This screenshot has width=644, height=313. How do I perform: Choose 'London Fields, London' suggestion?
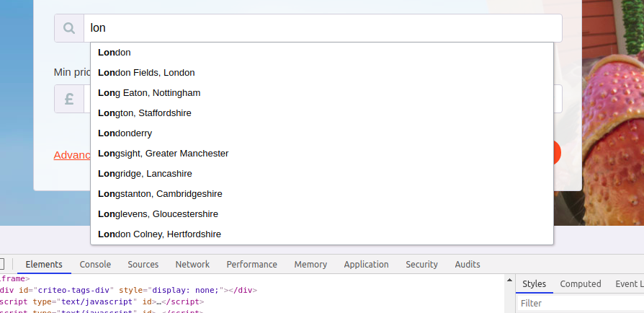[321, 73]
